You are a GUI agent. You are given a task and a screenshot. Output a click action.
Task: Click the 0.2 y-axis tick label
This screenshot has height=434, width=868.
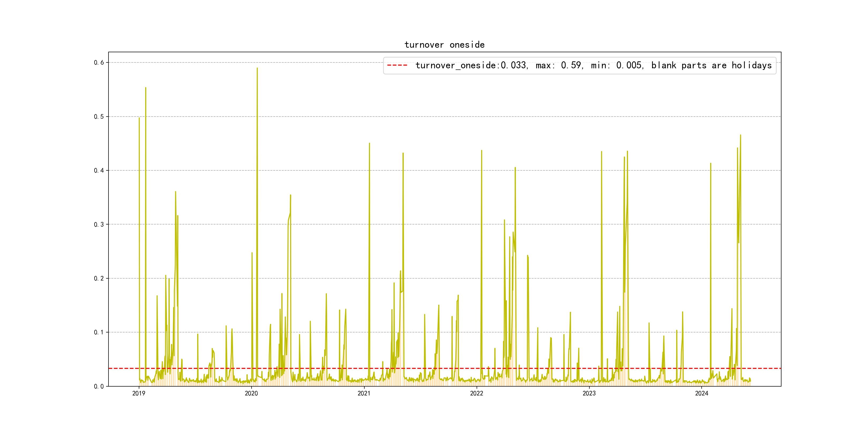click(99, 278)
